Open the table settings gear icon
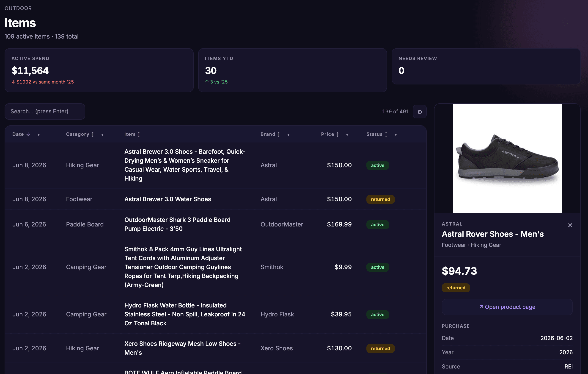The width and height of the screenshot is (588, 374). point(420,112)
